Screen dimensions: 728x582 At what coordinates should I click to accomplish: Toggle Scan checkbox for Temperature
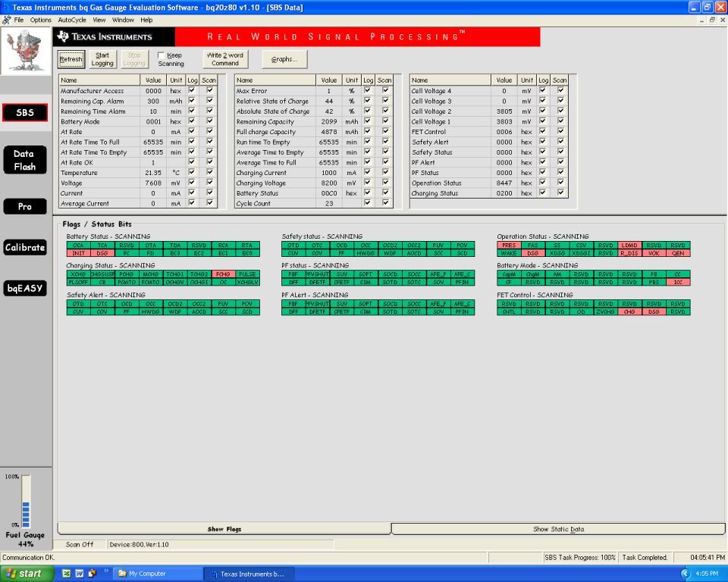(x=210, y=172)
